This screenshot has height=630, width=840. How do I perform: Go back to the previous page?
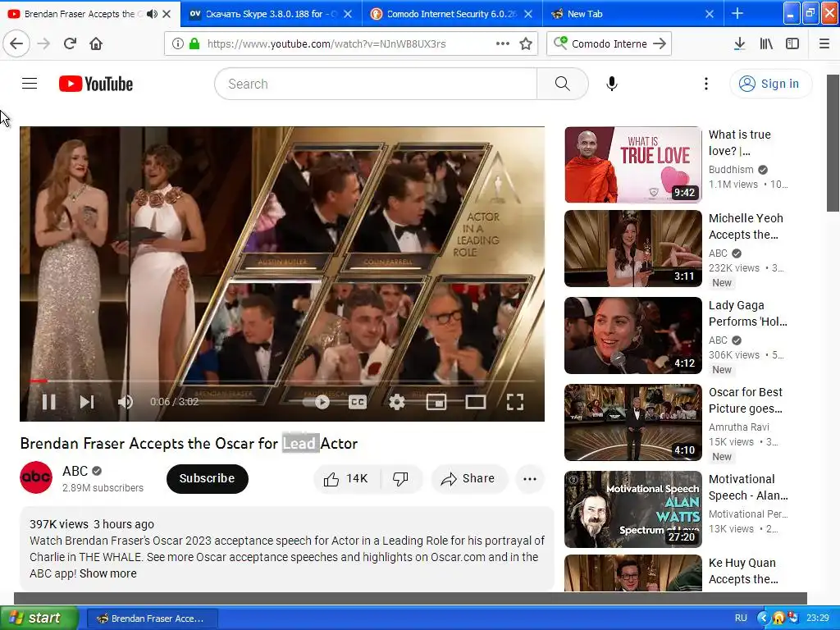point(16,43)
